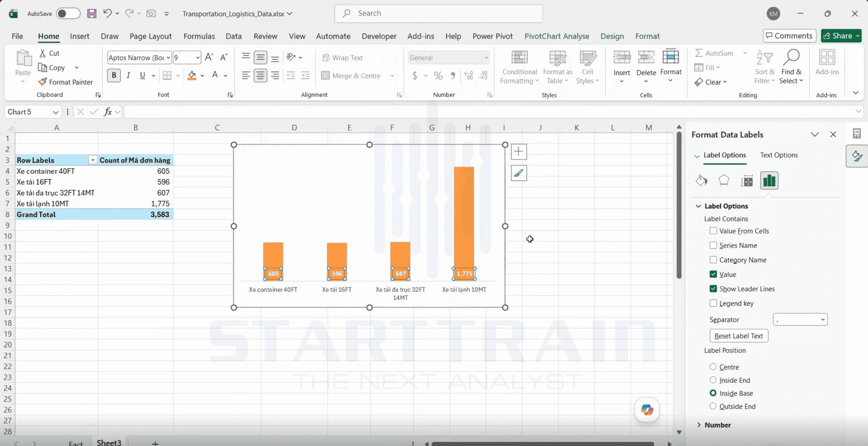Click the Cut scissors icon
The height and width of the screenshot is (446, 868).
click(x=43, y=53)
